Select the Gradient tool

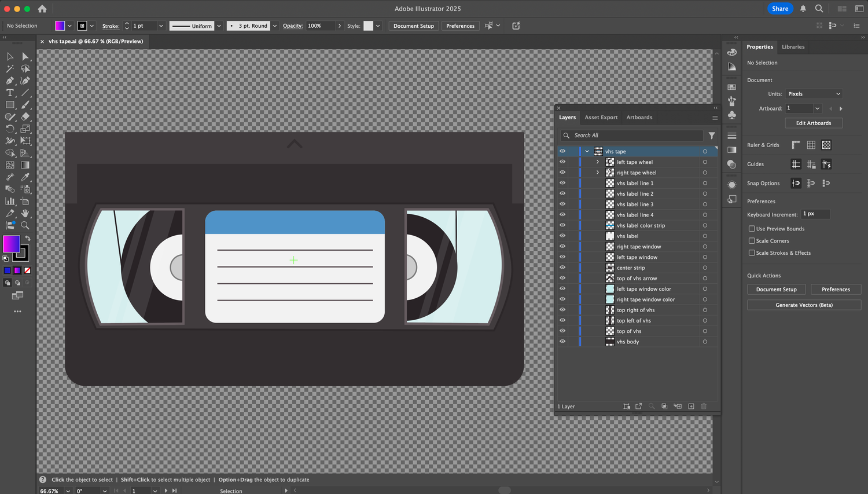[25, 165]
